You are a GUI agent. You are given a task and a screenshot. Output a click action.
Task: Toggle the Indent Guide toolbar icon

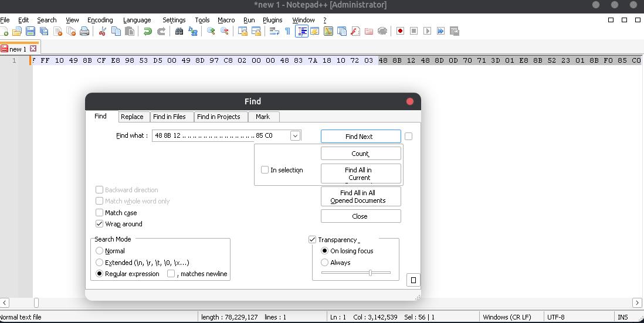(x=301, y=31)
